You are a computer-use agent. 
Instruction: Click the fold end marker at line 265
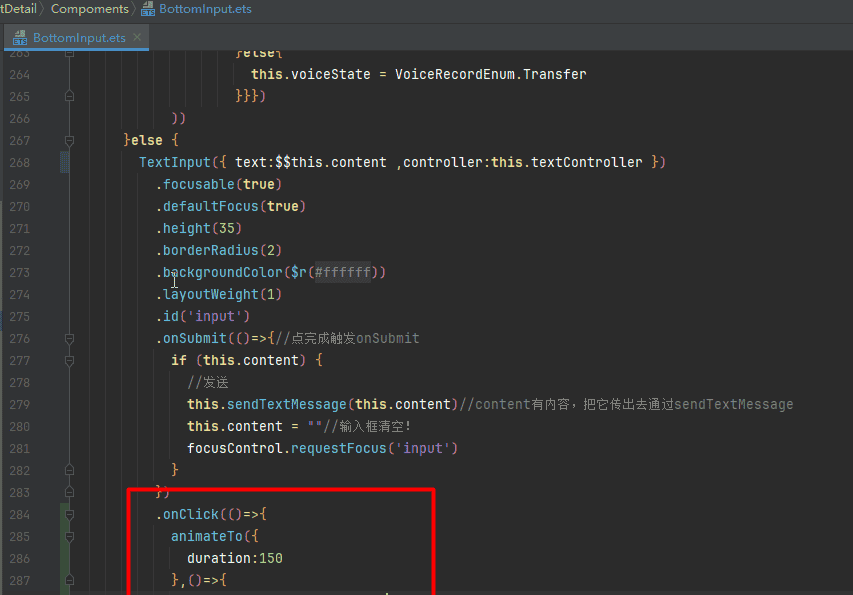[x=70, y=96]
